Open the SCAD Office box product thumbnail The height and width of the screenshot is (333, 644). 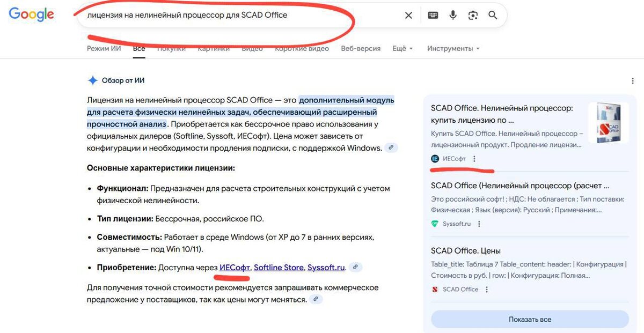pos(609,122)
